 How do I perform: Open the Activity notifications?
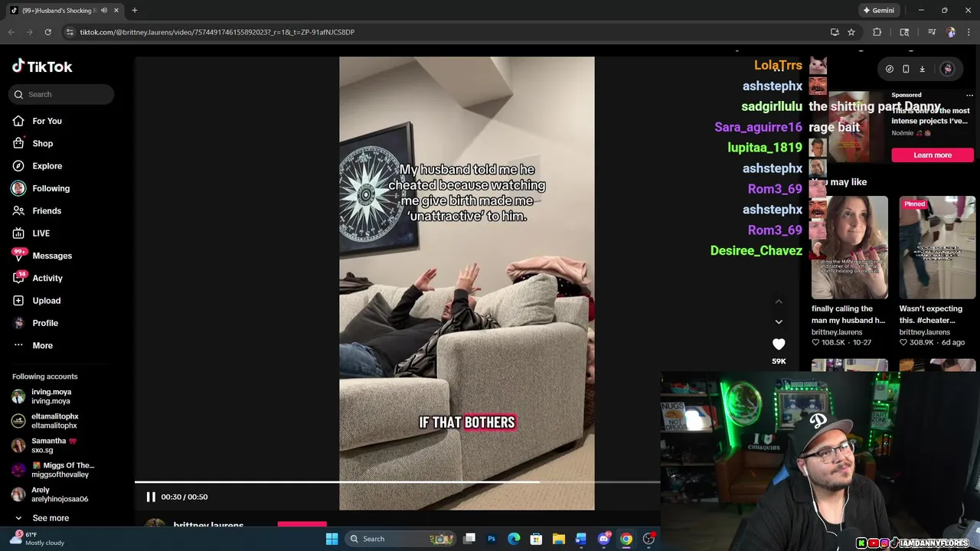(x=37, y=278)
